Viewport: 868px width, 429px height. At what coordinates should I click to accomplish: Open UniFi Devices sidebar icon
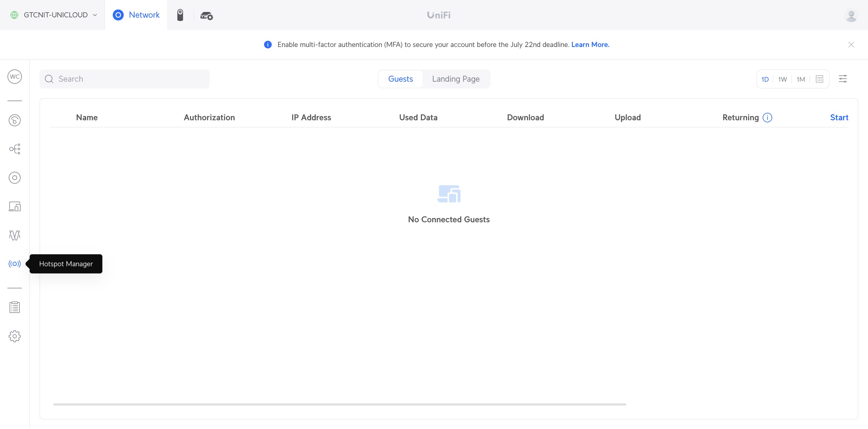pos(14,178)
